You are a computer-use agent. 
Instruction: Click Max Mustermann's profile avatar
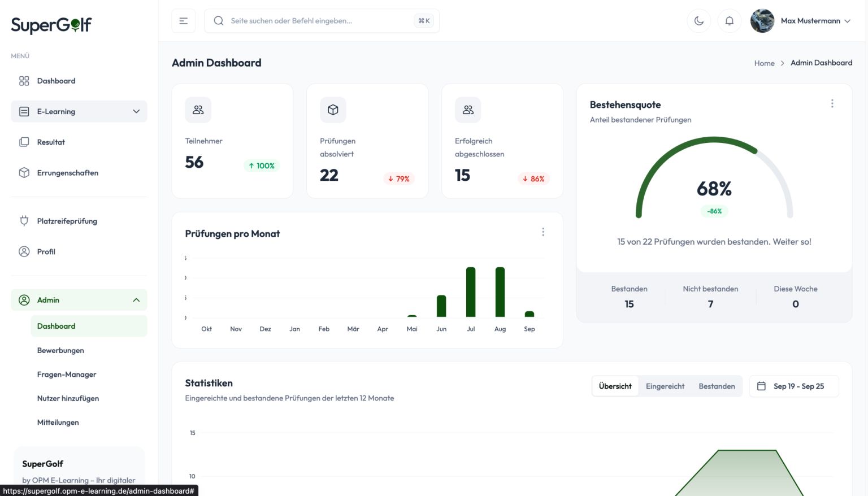pyautogui.click(x=762, y=21)
